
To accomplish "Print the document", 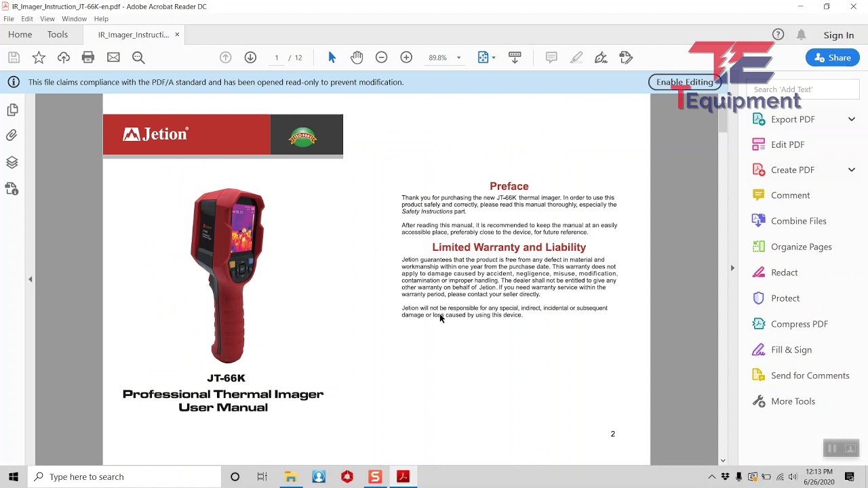I will click(88, 58).
